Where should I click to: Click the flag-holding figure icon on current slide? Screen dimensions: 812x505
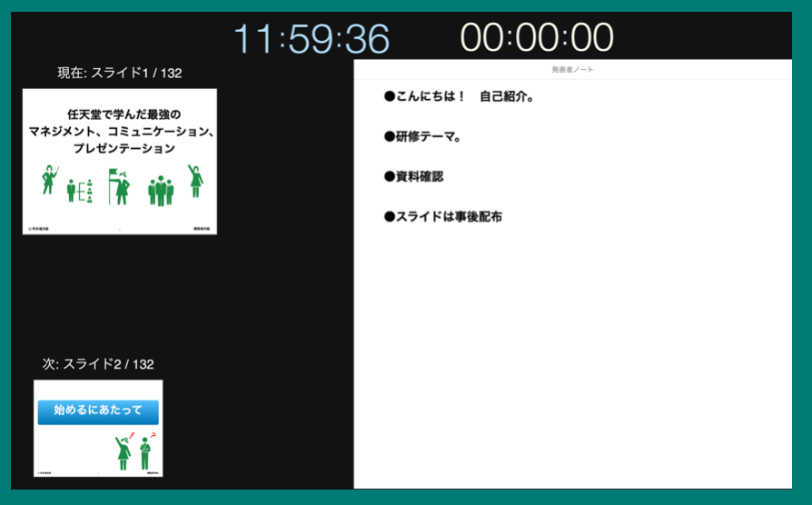click(119, 186)
